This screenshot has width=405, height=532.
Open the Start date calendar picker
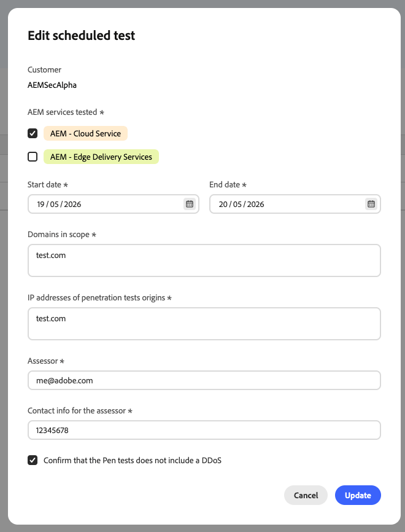click(x=190, y=204)
